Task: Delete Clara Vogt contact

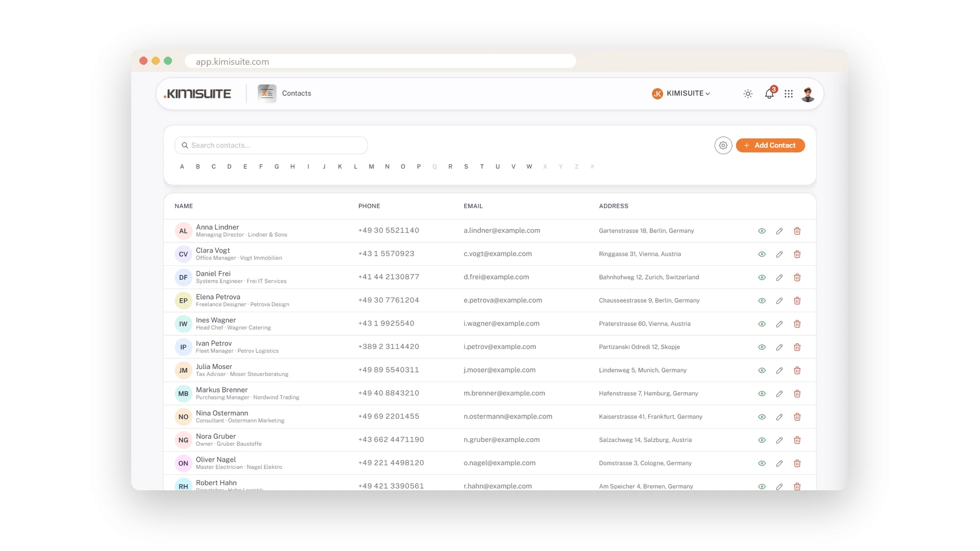Action: tap(797, 254)
